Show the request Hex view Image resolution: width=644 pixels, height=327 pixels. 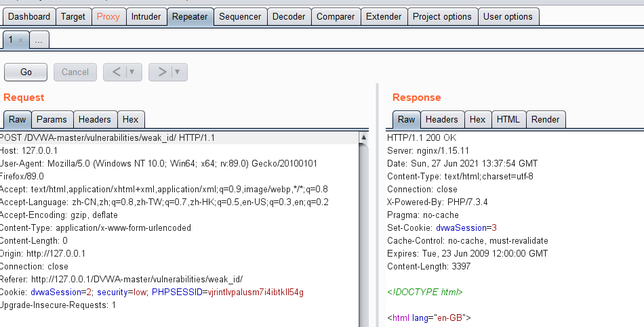[x=131, y=120]
